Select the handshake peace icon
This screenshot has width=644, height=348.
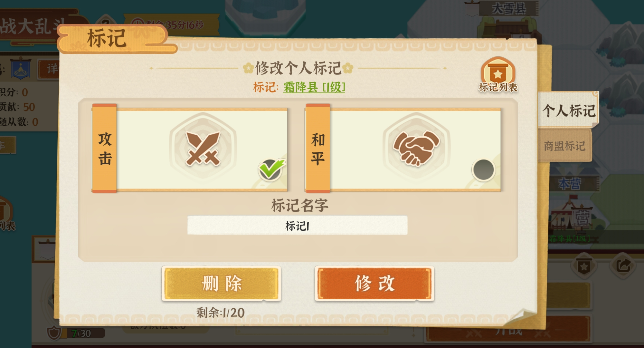click(416, 148)
